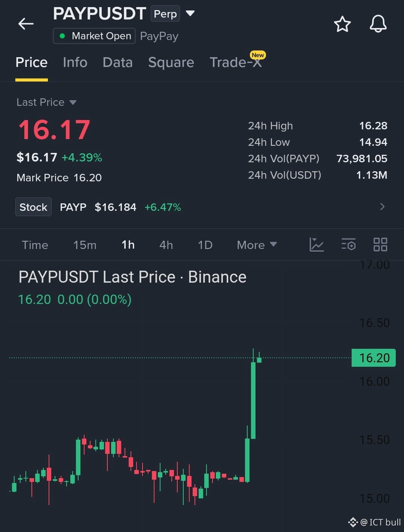
Task: Tap the 24h Vol(PAYP) value 73,981.05
Action: (x=362, y=159)
